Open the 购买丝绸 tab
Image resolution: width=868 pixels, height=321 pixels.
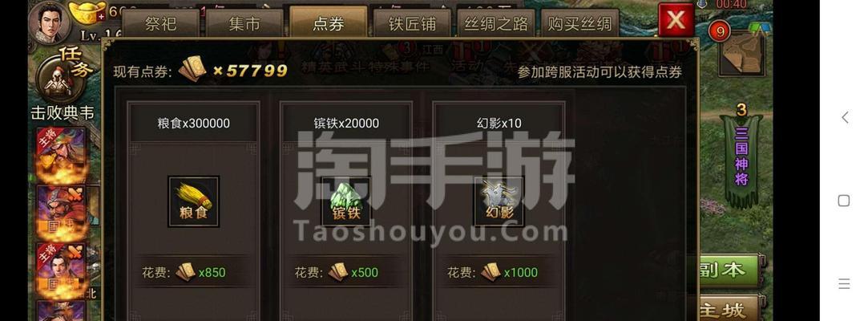579,24
